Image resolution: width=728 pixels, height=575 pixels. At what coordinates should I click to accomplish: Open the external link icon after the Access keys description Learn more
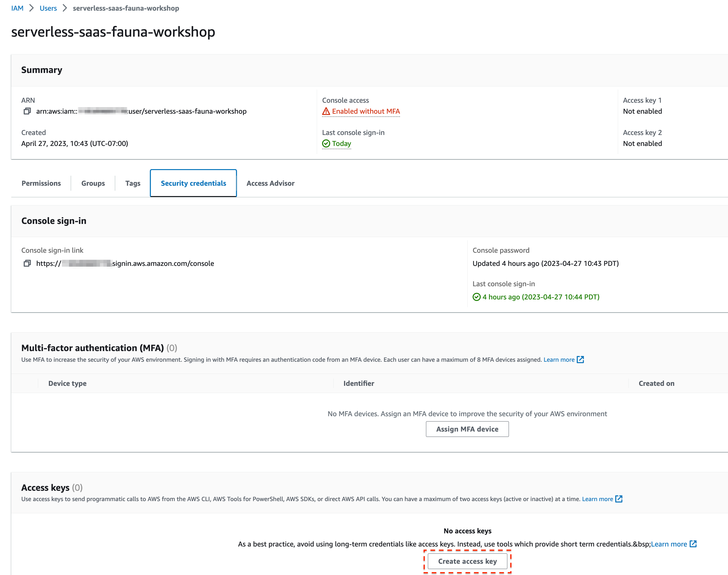pyautogui.click(x=619, y=499)
